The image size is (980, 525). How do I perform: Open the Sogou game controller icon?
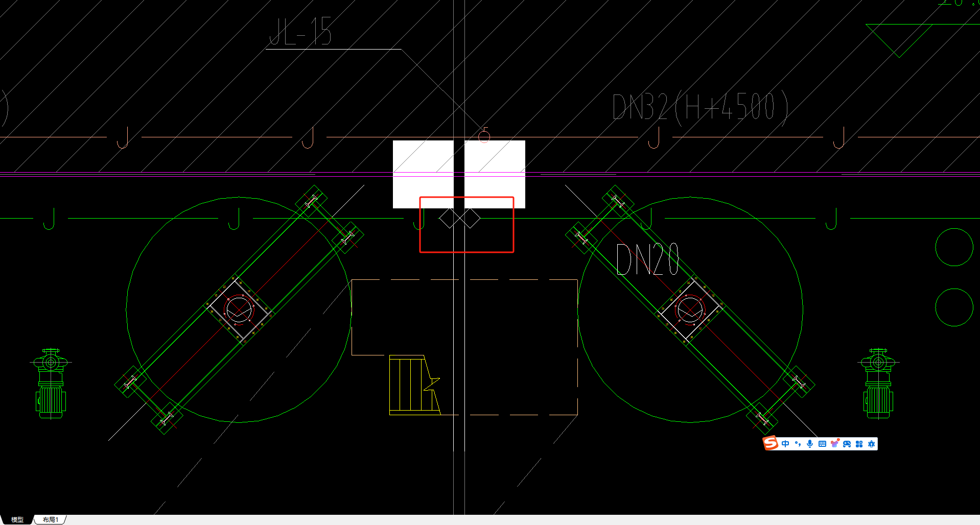[x=847, y=444]
